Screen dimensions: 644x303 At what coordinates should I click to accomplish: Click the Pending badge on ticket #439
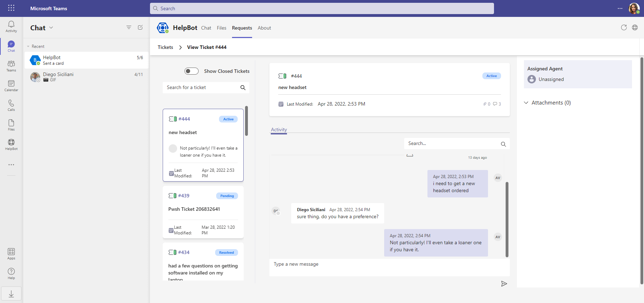(x=227, y=196)
